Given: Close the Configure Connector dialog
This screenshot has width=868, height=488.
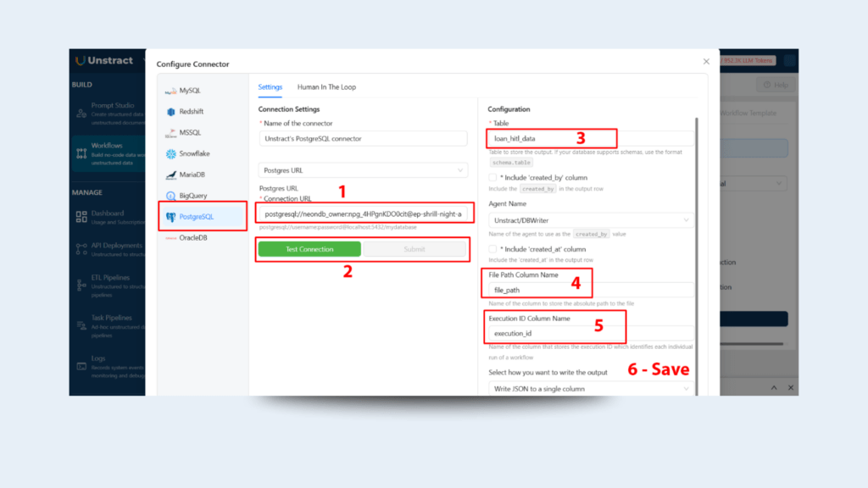Looking at the screenshot, I should coord(706,61).
